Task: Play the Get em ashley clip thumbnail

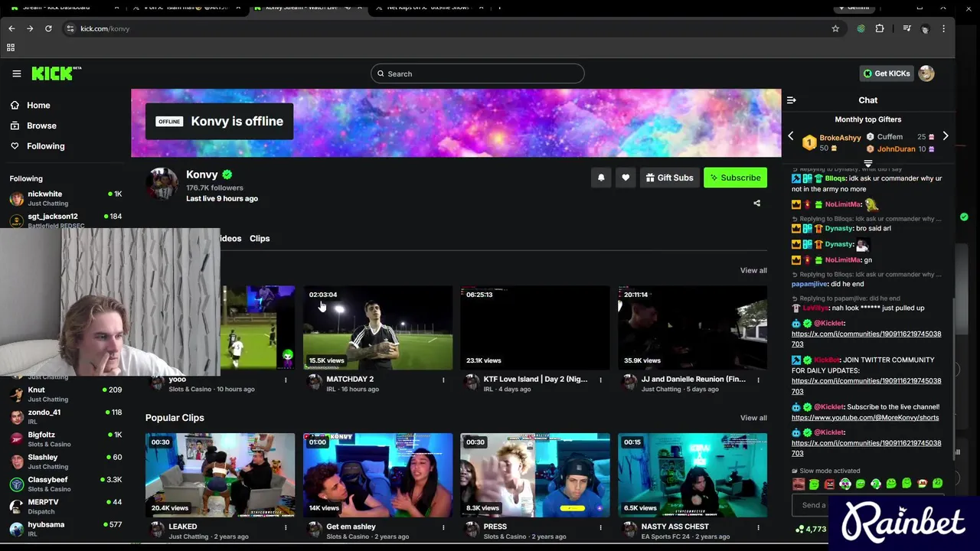Action: 378,475
